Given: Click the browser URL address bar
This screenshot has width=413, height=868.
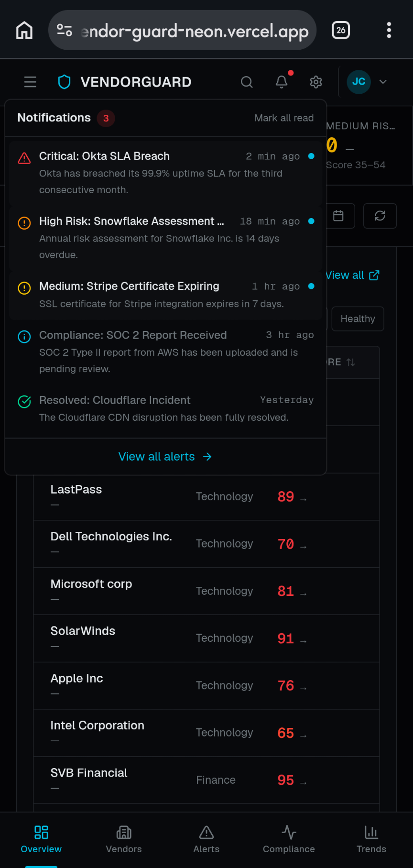Looking at the screenshot, I should pyautogui.click(x=183, y=30).
